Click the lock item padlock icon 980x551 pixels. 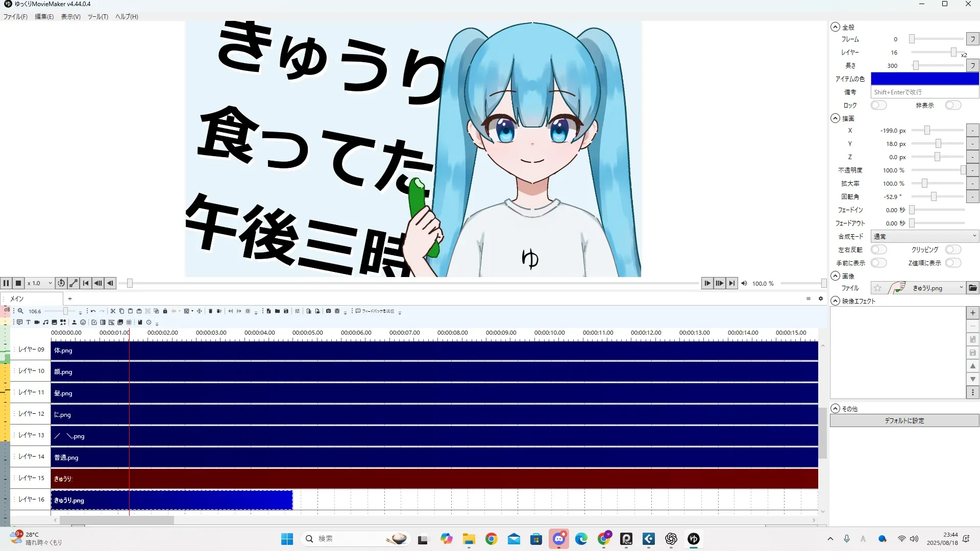click(x=165, y=311)
